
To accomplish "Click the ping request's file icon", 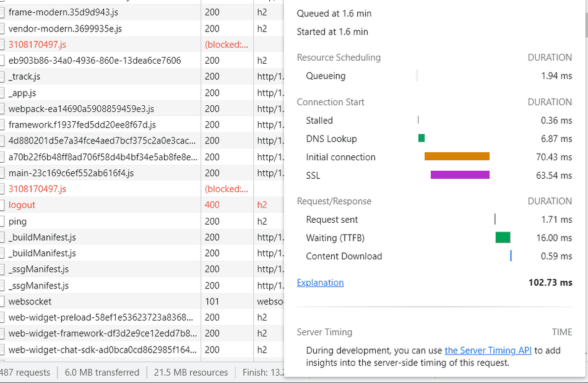I will pos(4,221).
